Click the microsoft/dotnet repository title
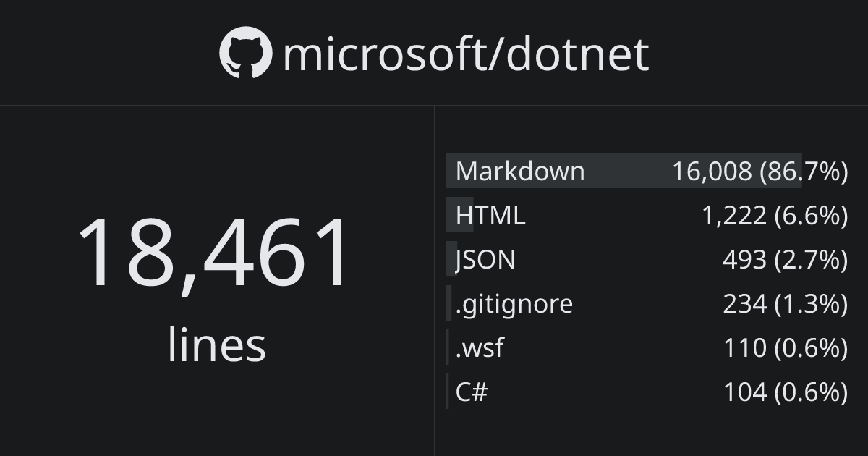The height and width of the screenshot is (456, 868). [466, 54]
